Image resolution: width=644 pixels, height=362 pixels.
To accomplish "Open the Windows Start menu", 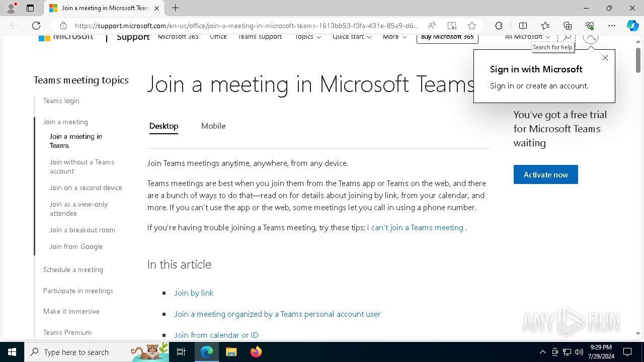I will (12, 352).
